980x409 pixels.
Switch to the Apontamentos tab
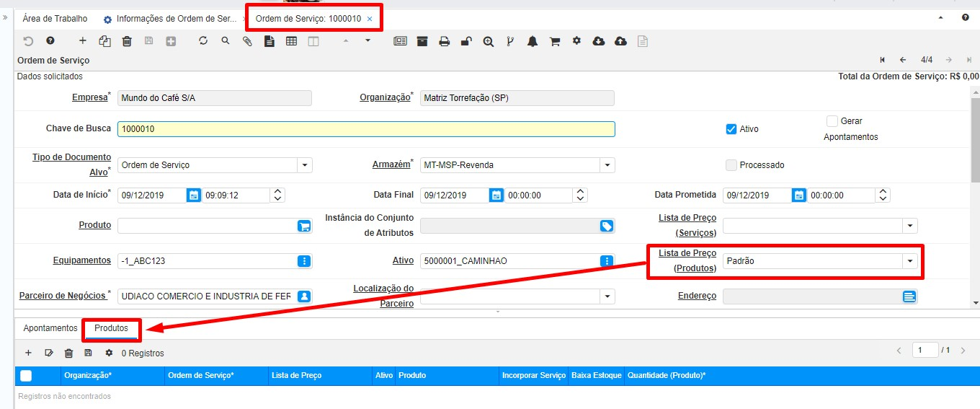pyautogui.click(x=50, y=328)
